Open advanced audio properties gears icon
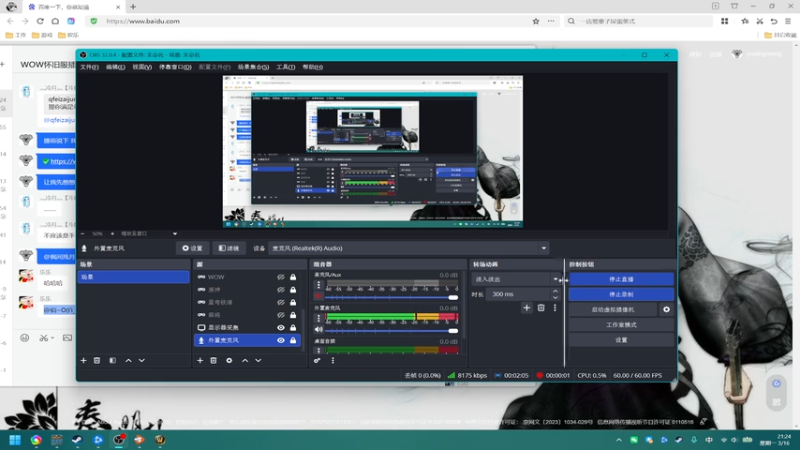 click(x=317, y=360)
